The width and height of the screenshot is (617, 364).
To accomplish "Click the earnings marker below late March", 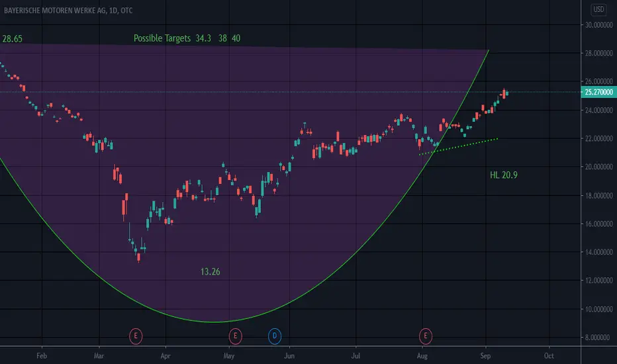I will 136,336.
